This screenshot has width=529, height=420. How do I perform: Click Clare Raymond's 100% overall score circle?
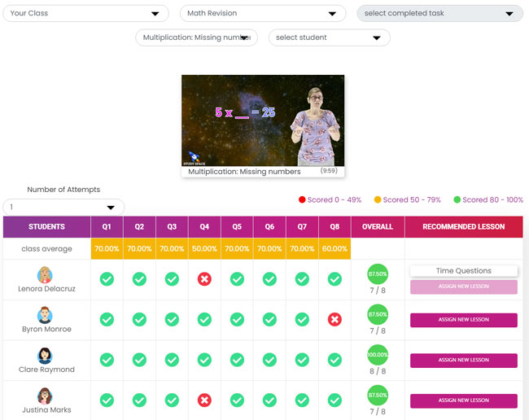point(378,355)
